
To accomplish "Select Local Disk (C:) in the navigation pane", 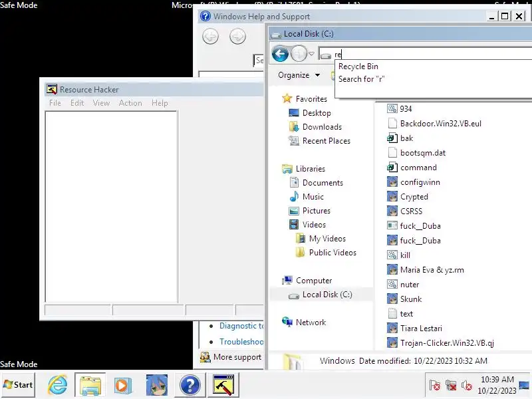I will (321, 294).
